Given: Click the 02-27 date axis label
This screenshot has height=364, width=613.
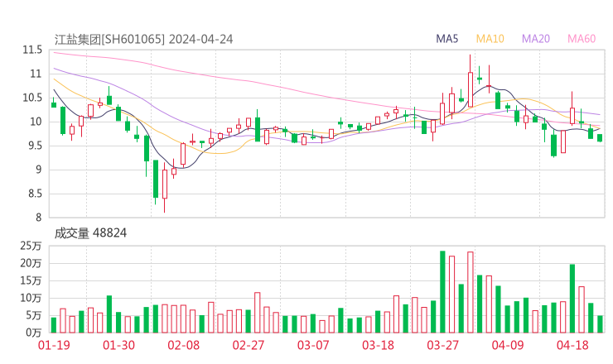Looking at the screenshot, I should point(249,345).
